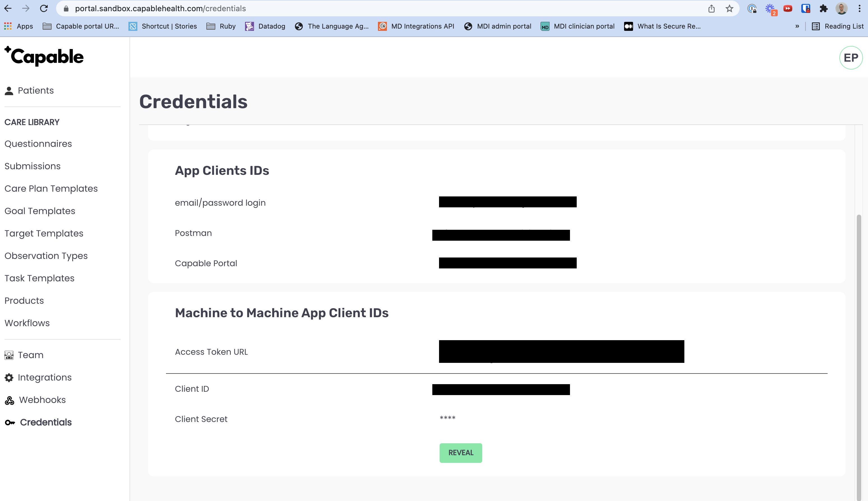Select Workflows in the sidebar
The width and height of the screenshot is (868, 501).
[x=27, y=323]
